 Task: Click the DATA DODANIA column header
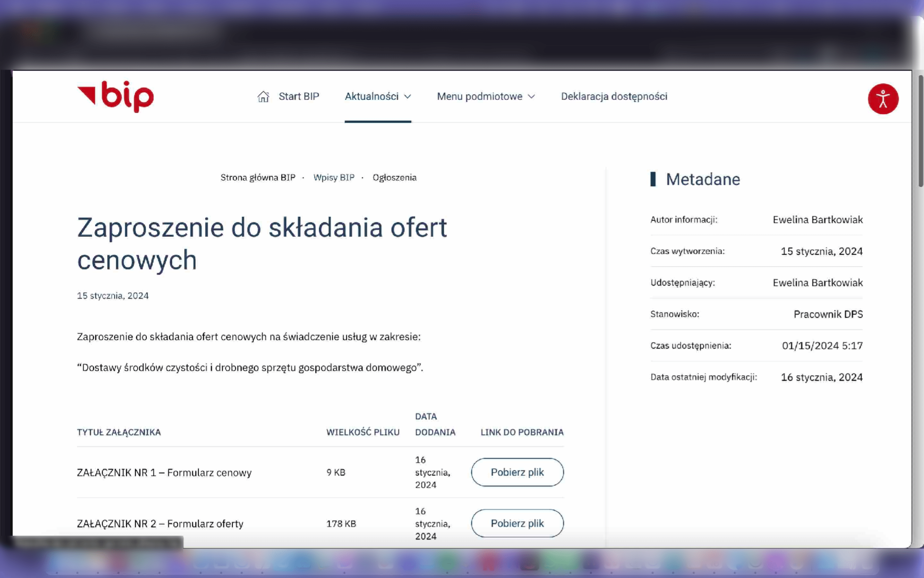tap(435, 424)
